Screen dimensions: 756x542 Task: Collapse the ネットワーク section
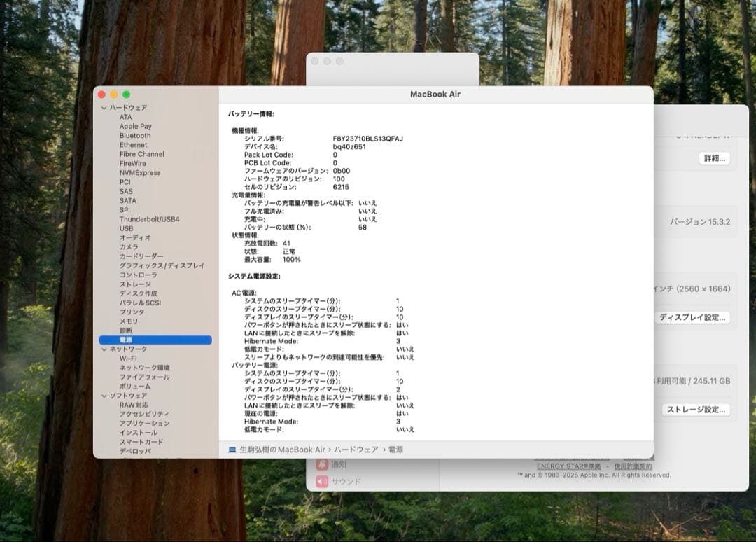[104, 349]
